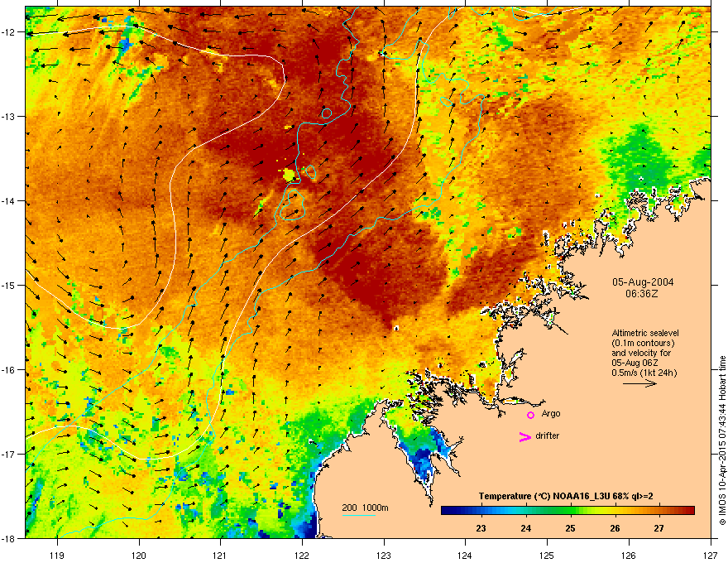
Task: Select the '06:36Z' time label
Action: point(642,294)
